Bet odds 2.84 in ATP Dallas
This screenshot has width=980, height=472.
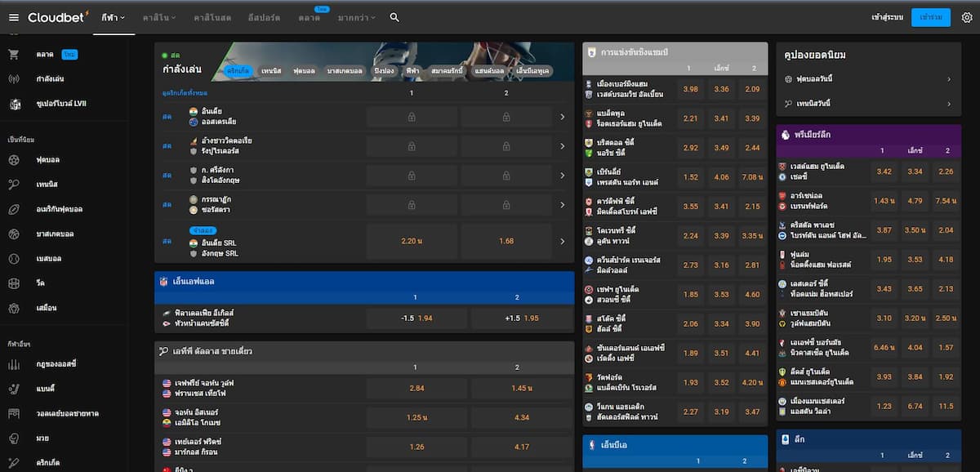416,388
